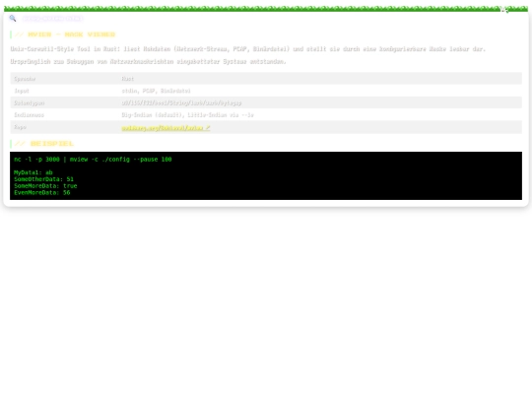Click the "Rust" value cell

click(x=320, y=79)
